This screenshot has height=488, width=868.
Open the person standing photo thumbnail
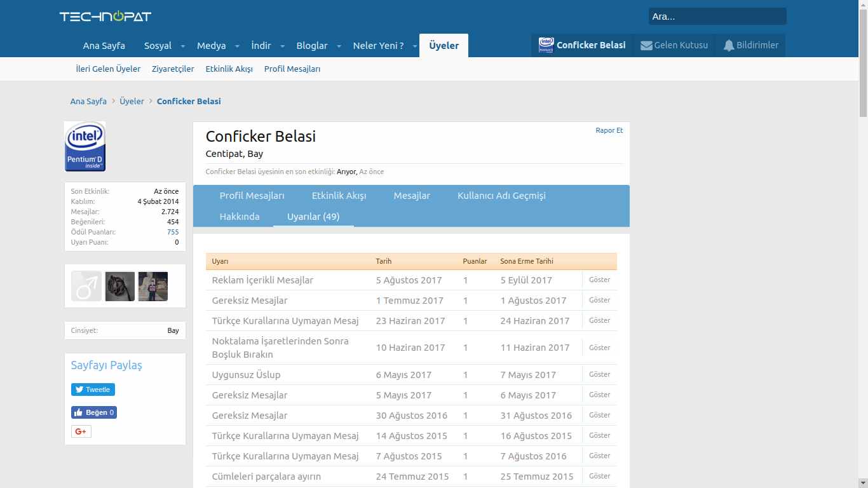pos(153,286)
